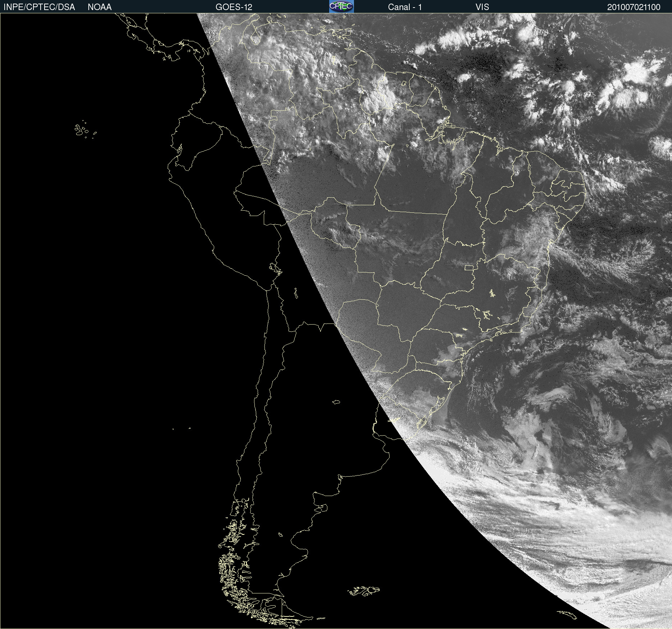672x629 pixels.
Task: Click the NOAA label in header
Action: [x=100, y=7]
